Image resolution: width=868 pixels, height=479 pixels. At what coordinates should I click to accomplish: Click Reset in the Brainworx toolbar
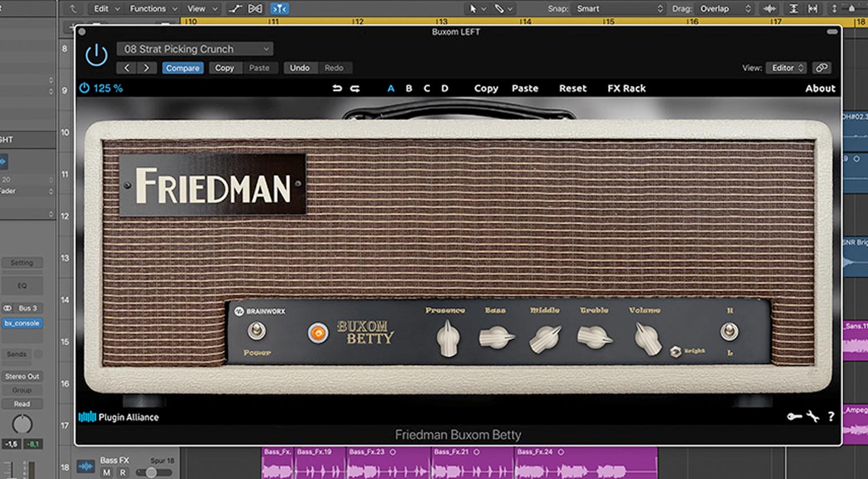point(573,88)
